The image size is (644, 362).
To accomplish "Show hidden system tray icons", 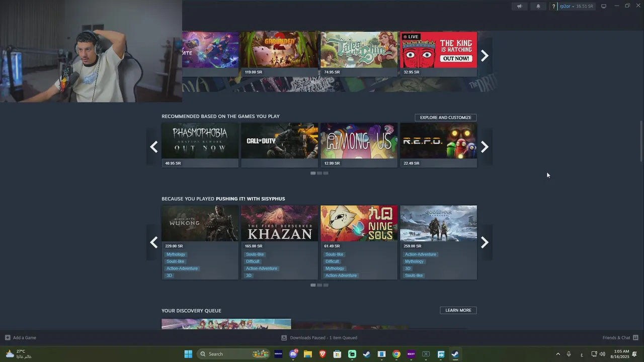I will (x=557, y=354).
